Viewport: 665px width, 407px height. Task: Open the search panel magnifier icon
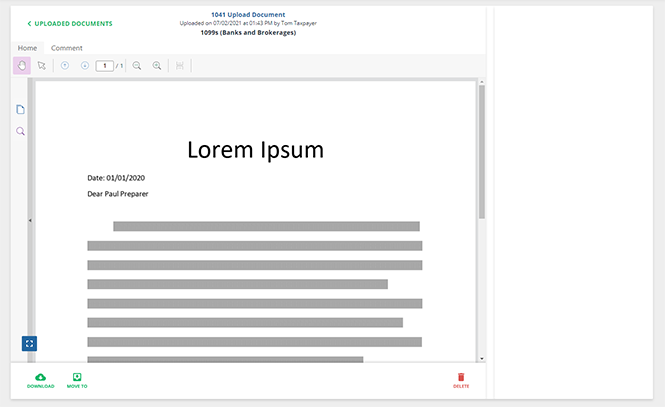[x=20, y=131]
